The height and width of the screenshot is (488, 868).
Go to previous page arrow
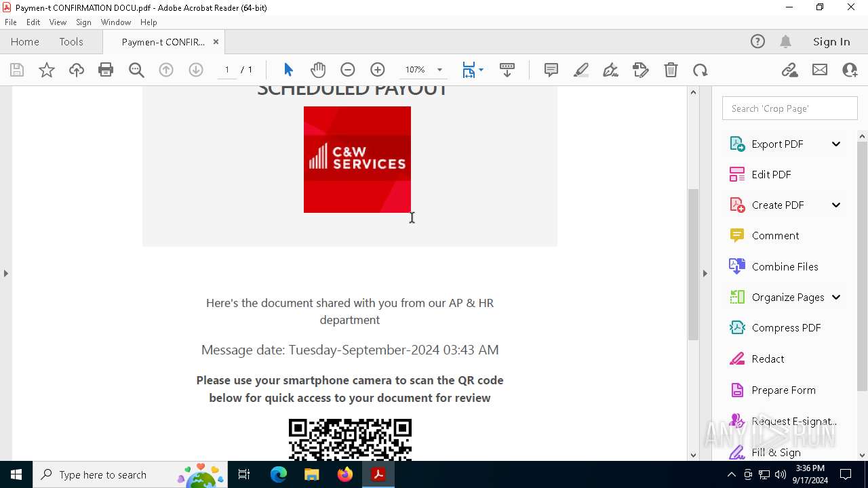(166, 70)
